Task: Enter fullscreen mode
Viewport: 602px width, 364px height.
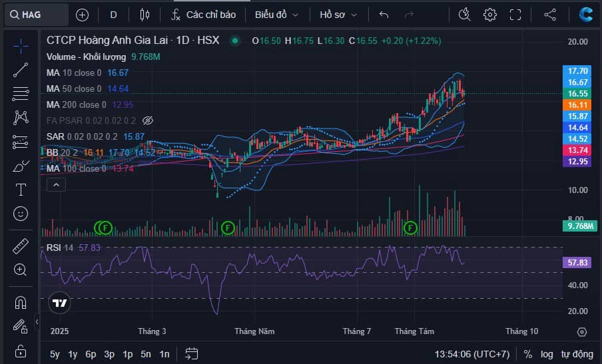Action: (x=515, y=15)
